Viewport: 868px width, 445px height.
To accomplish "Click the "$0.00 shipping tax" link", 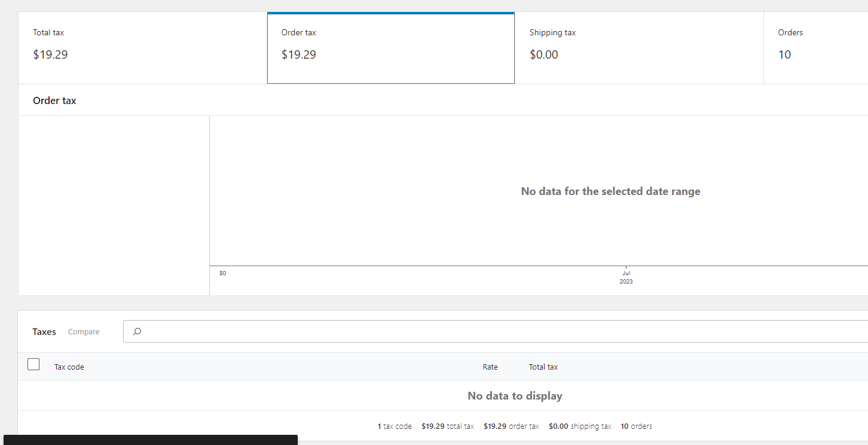I will [x=580, y=426].
